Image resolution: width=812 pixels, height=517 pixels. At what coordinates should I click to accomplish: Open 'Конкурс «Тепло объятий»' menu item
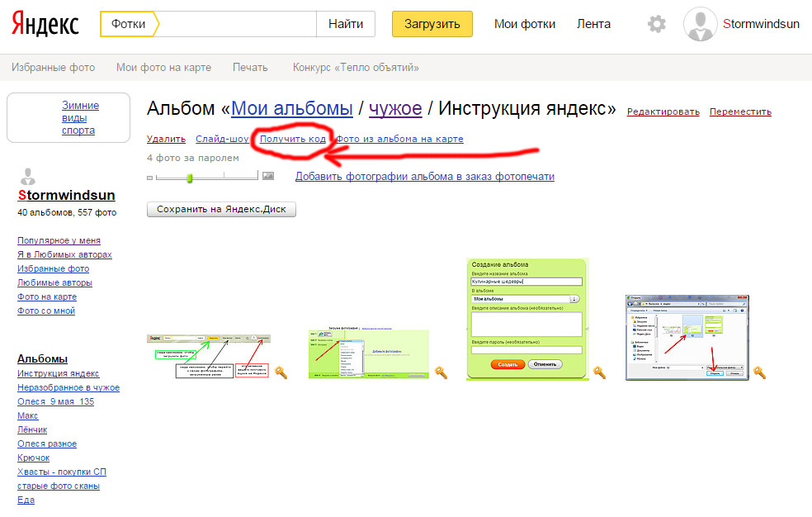coord(356,68)
